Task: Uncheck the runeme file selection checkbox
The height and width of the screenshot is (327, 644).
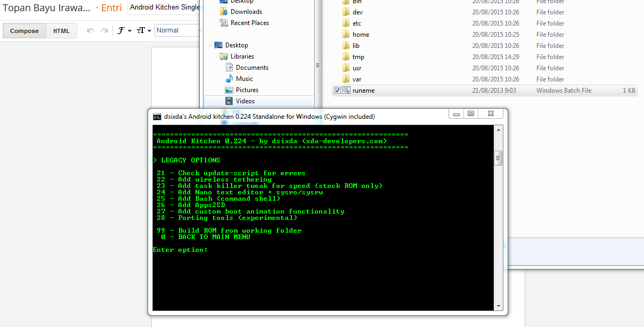Action: 337,91
